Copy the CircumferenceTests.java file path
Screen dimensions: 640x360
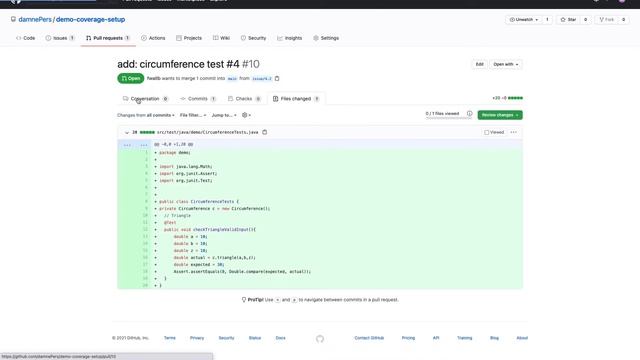[x=264, y=132]
